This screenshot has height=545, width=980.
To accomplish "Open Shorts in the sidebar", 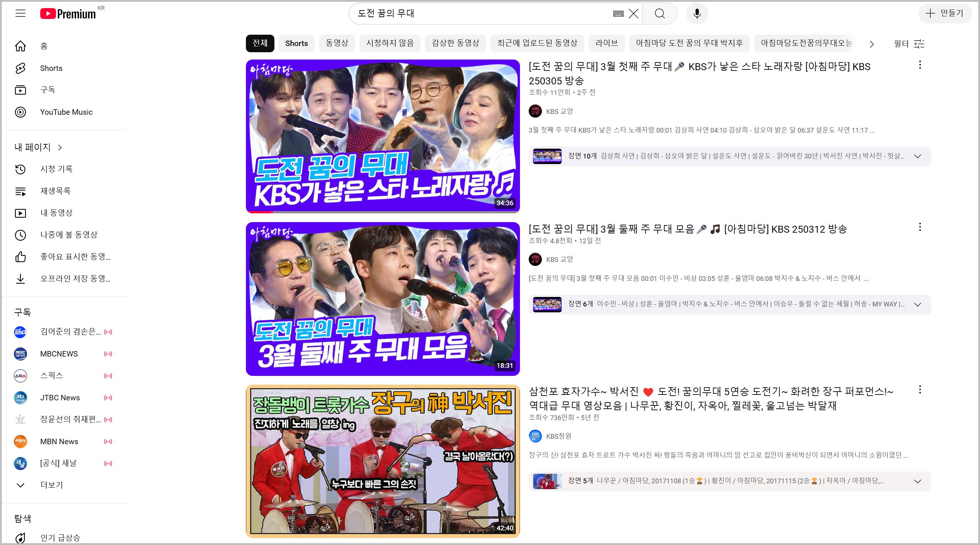I will click(51, 68).
